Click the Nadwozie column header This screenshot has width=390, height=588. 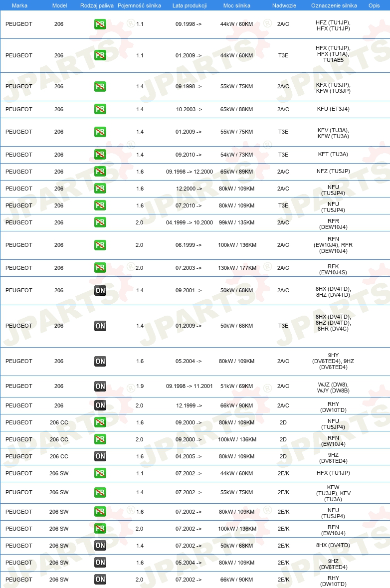click(284, 5)
